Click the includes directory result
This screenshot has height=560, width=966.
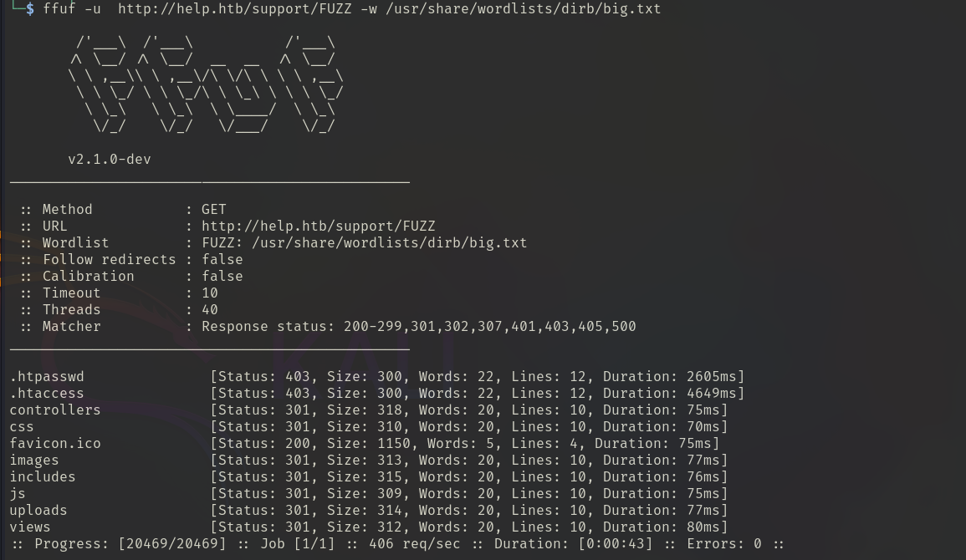(x=43, y=476)
